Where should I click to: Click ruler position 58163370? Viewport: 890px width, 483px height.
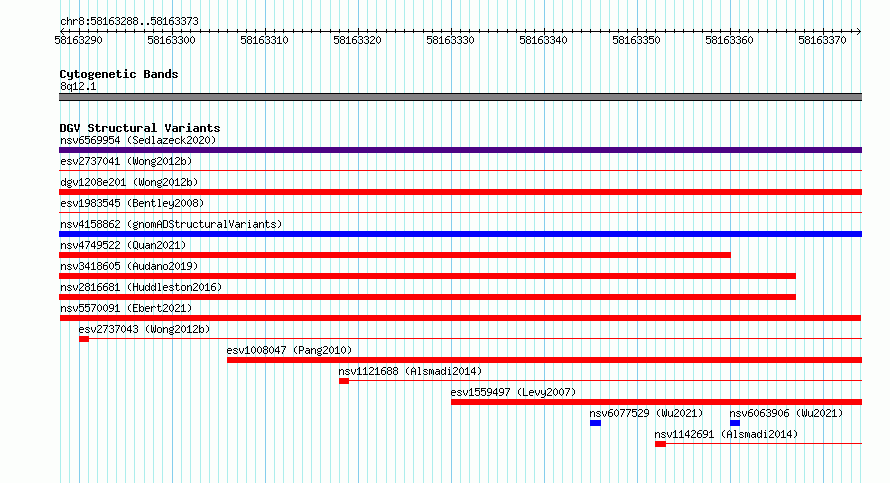(x=822, y=40)
